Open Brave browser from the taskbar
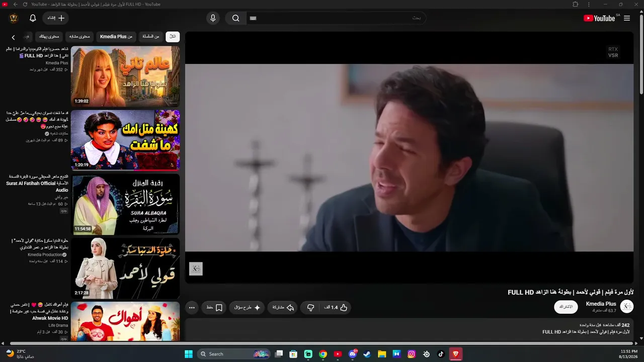644x362 pixels. point(456,354)
